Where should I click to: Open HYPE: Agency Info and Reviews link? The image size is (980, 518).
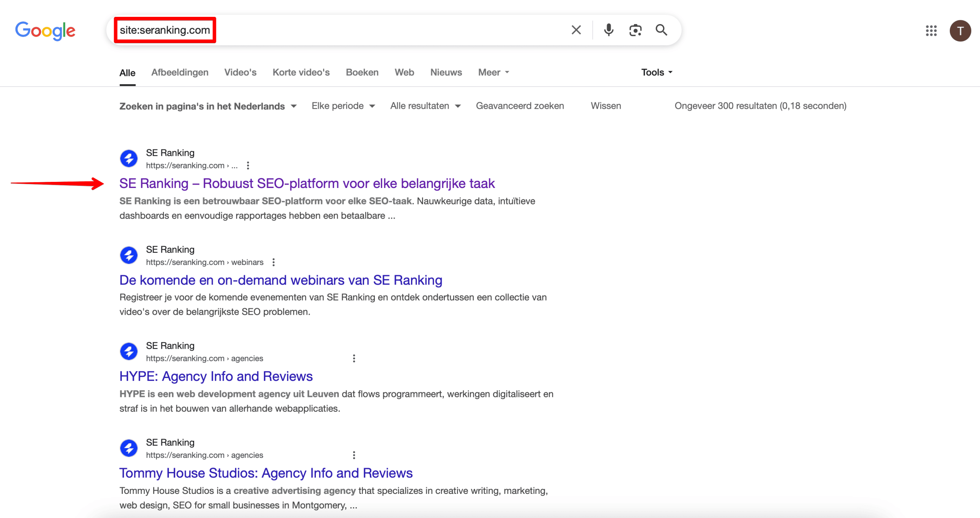tap(216, 376)
